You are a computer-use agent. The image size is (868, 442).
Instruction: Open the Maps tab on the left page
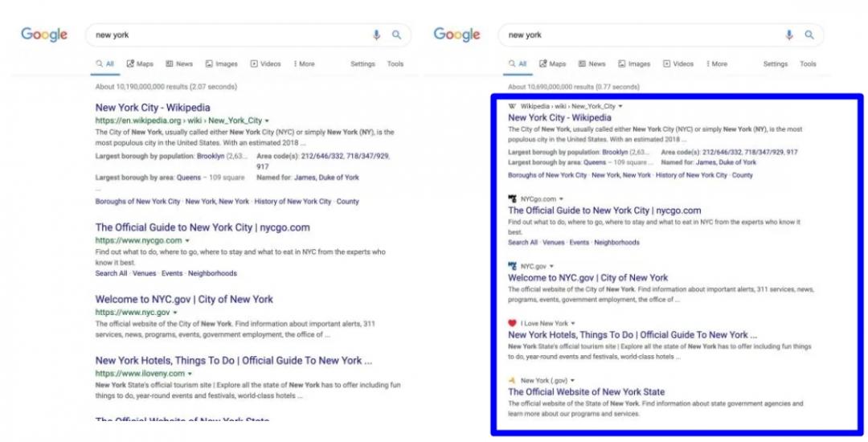tap(140, 64)
